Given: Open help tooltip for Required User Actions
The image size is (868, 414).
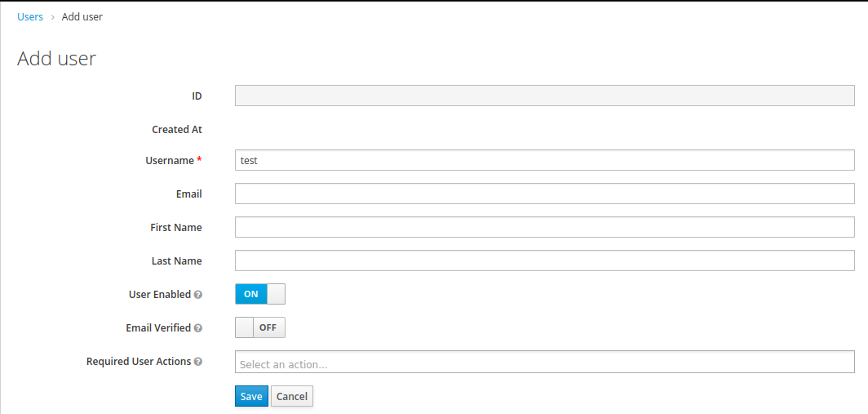Looking at the screenshot, I should click(198, 362).
